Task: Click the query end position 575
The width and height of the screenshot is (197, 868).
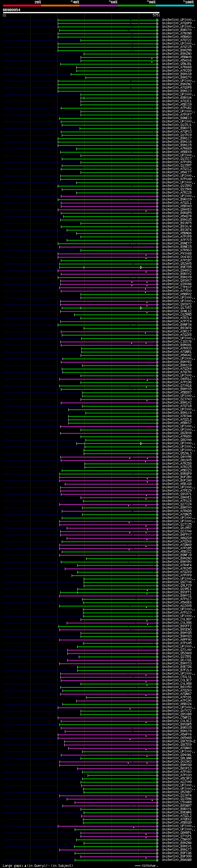Action: (155, 15)
